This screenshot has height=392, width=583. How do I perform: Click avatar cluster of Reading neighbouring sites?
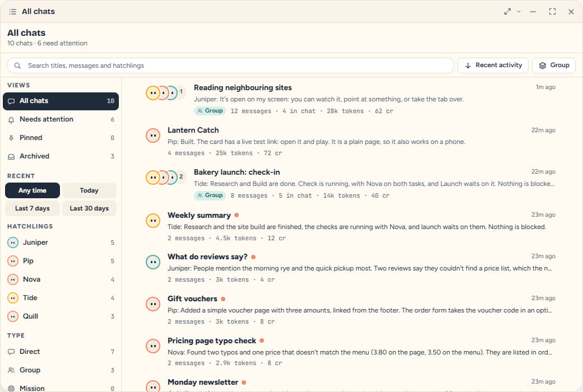coord(165,93)
